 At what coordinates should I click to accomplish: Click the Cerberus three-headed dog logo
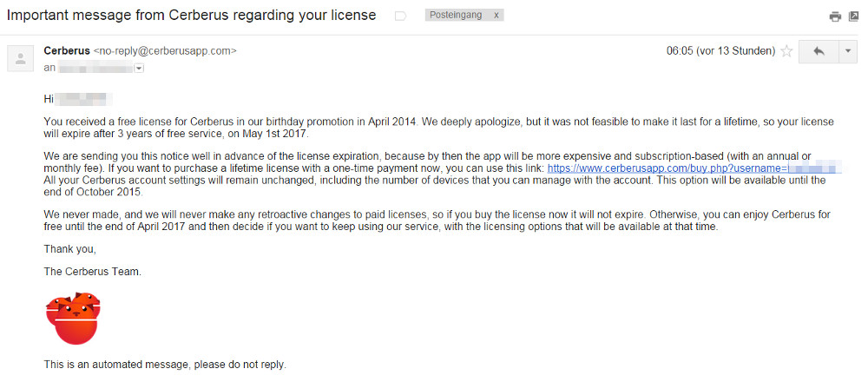(x=73, y=319)
